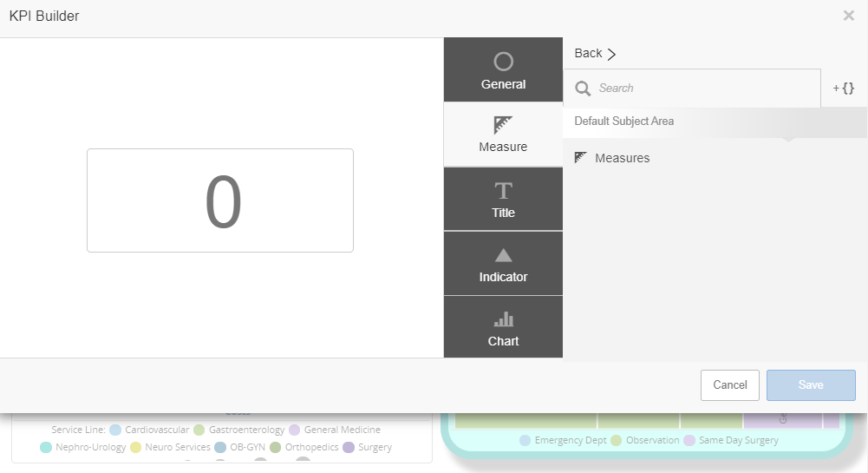868x473 pixels.
Task: Click 'Neuro Services' legend text in background
Action: [x=178, y=447]
